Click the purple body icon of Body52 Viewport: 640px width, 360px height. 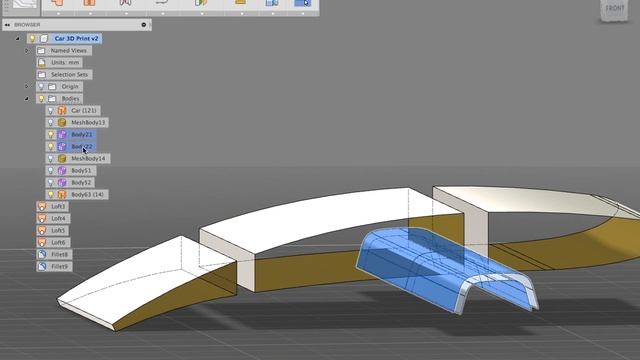click(62, 182)
